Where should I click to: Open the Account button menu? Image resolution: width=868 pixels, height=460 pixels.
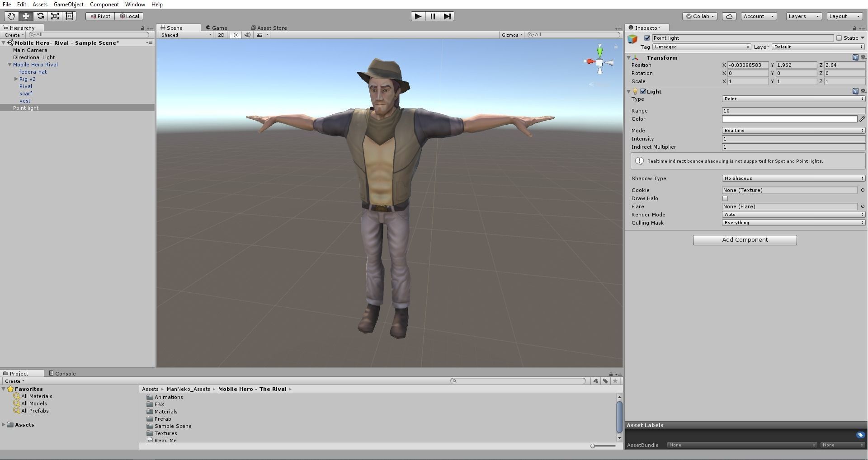click(759, 16)
